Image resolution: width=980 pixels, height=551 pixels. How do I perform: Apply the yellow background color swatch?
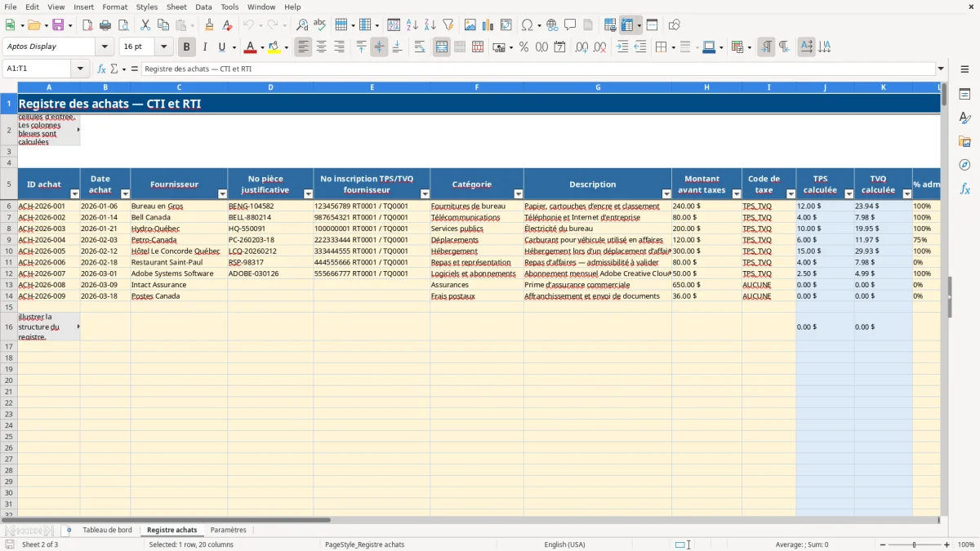[x=274, y=47]
